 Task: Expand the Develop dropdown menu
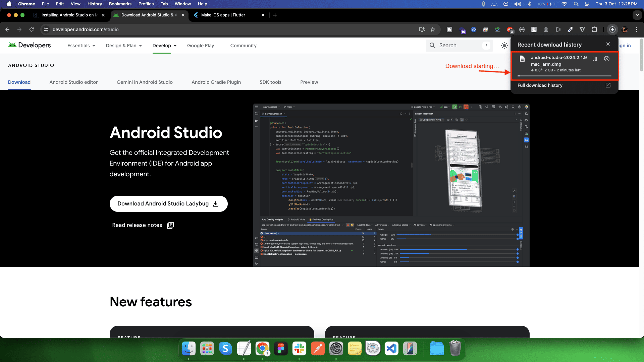[x=164, y=46]
